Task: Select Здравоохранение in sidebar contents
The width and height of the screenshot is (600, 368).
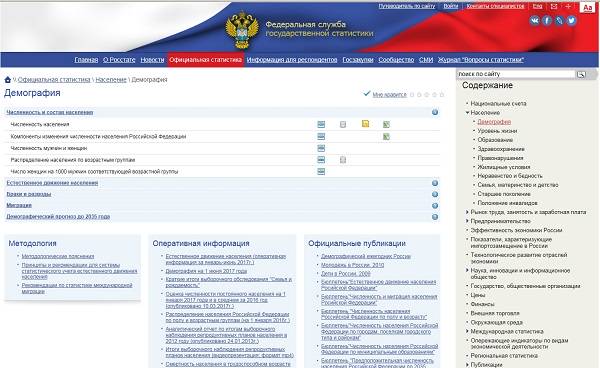Action: [x=501, y=149]
